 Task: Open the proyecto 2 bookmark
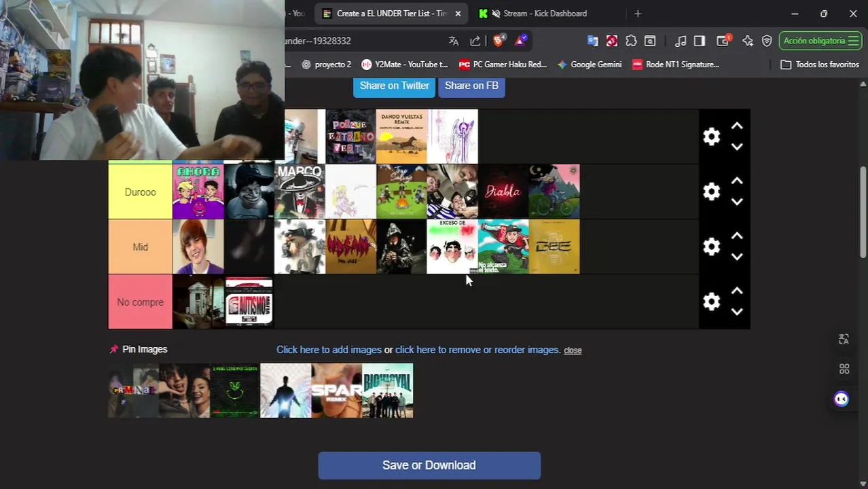pos(326,65)
